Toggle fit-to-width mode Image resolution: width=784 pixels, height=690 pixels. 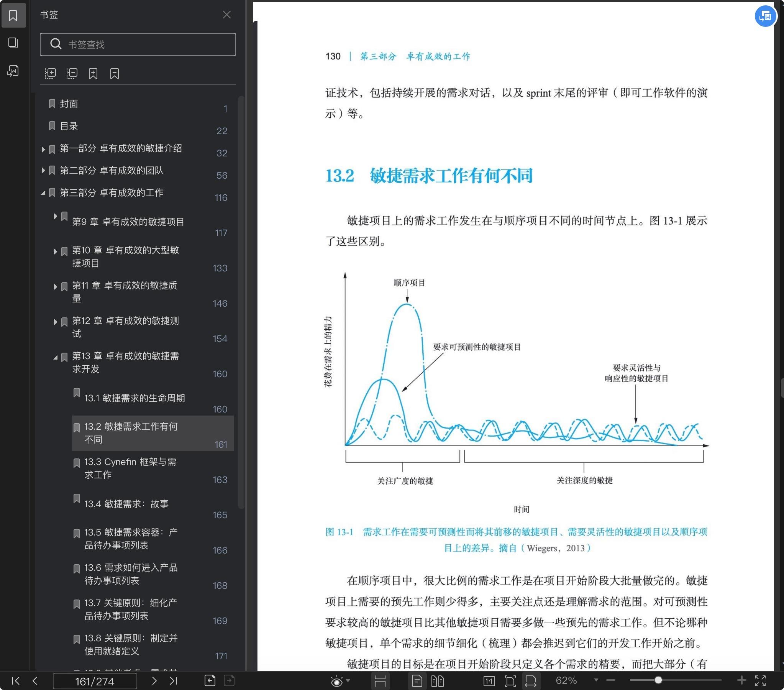530,681
